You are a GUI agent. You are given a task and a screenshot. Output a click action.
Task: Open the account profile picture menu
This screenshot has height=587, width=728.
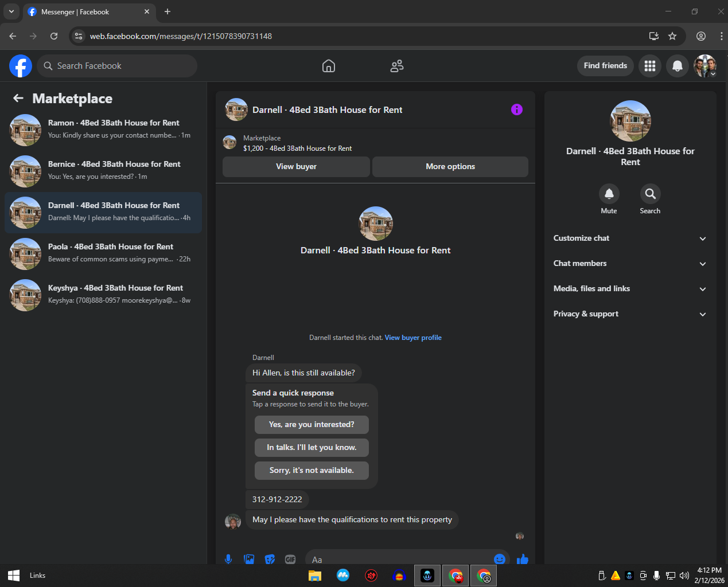pyautogui.click(x=705, y=66)
